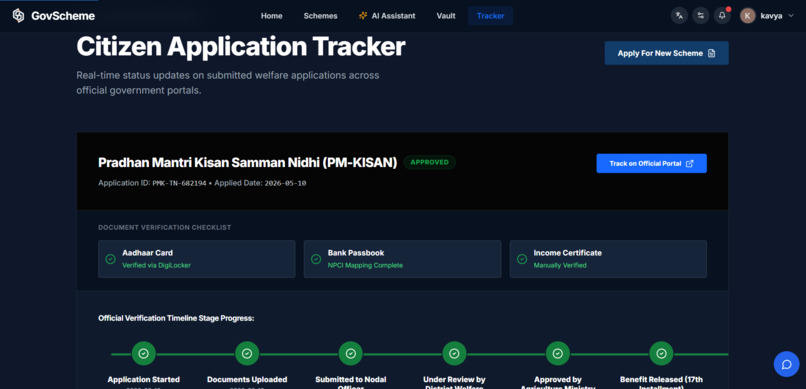Open the preferences sliders icon
The height and width of the screenshot is (389, 806).
click(701, 15)
